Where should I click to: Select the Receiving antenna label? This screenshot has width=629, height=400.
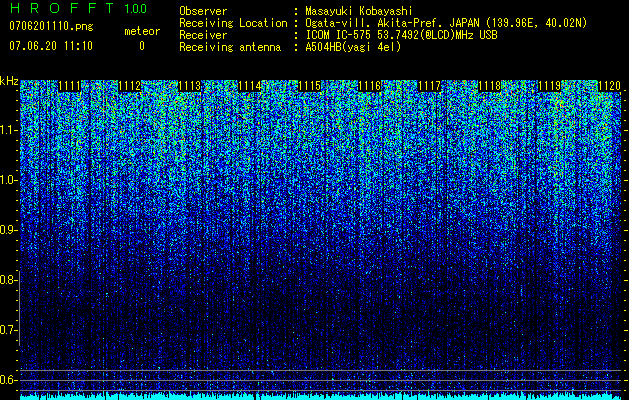click(230, 47)
